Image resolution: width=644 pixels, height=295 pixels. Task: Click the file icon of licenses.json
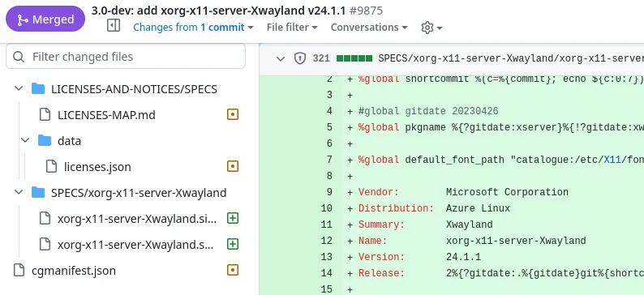pyautogui.click(x=51, y=167)
